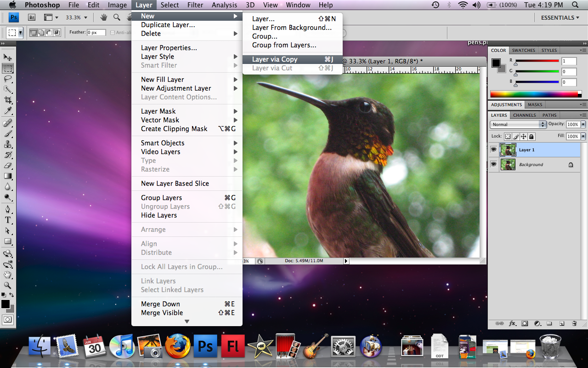Select the Rectangular Marquee tool in toolbox
Screen dimensions: 588x368
tap(8, 69)
